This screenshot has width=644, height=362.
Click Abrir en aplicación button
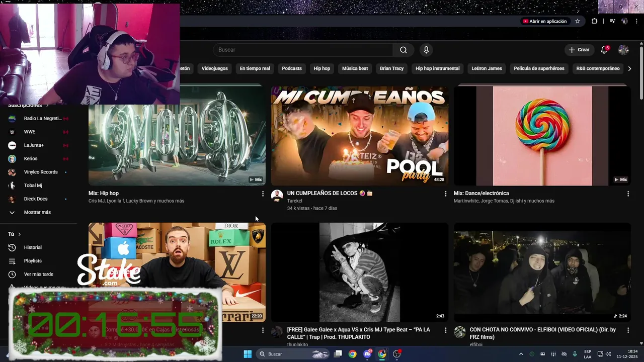point(544,21)
